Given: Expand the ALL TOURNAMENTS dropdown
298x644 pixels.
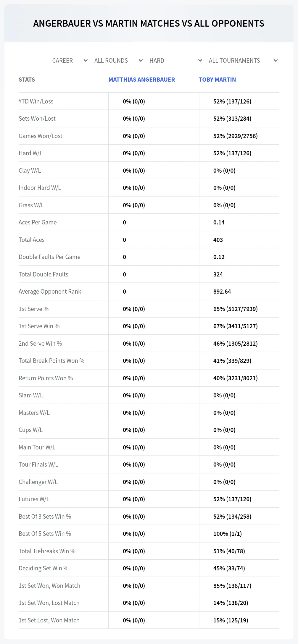Looking at the screenshot, I should [x=243, y=61].
